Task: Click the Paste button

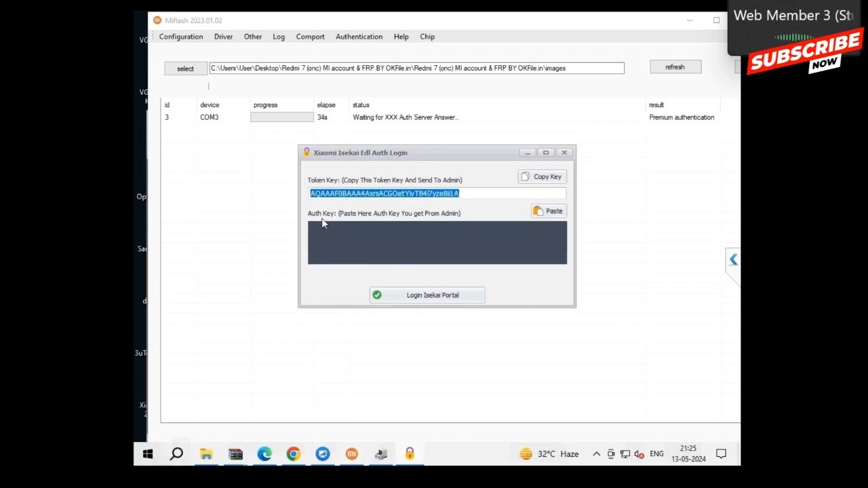Action: pyautogui.click(x=549, y=211)
